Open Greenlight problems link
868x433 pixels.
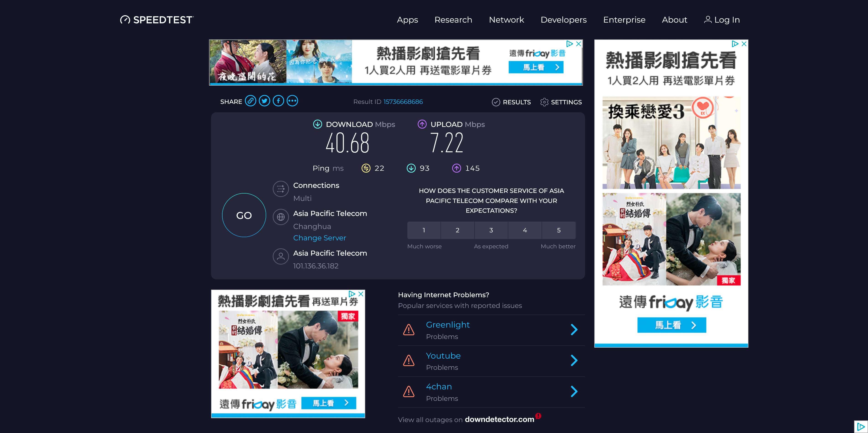[448, 325]
